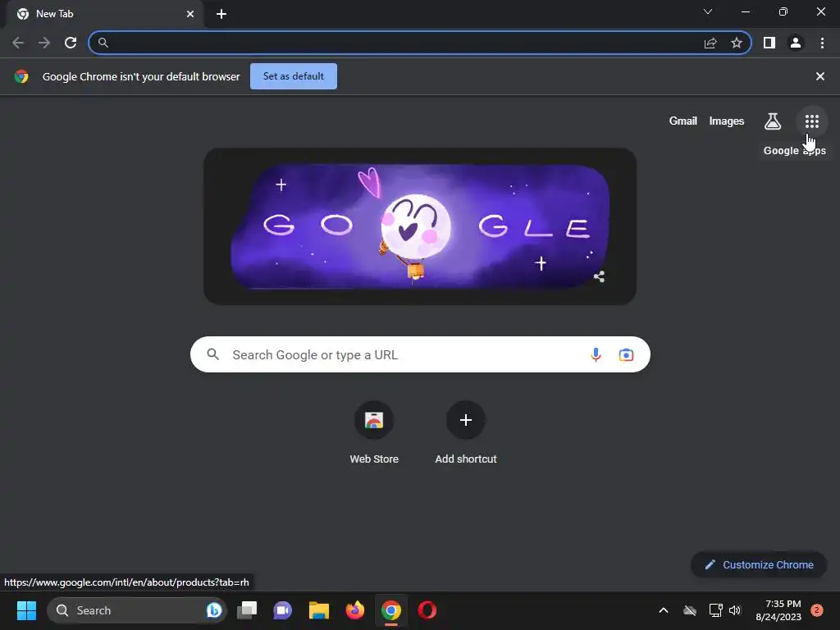The height and width of the screenshot is (630, 840).
Task: Search by image with camera icon
Action: click(626, 354)
